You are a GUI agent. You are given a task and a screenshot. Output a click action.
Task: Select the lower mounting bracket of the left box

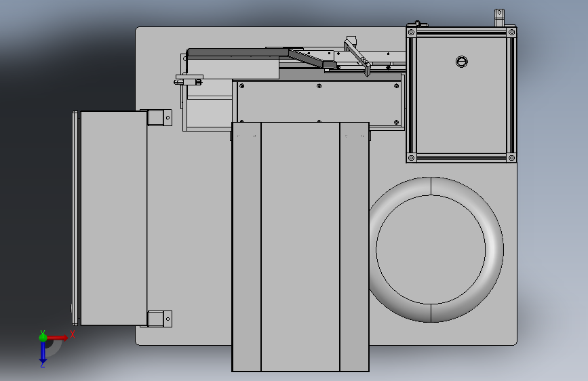160,319
